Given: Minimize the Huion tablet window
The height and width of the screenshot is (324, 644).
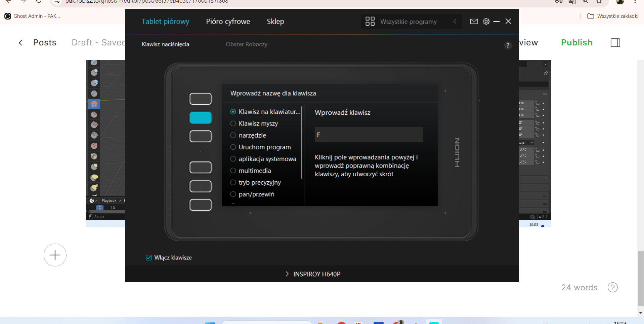Looking at the screenshot, I should (497, 22).
